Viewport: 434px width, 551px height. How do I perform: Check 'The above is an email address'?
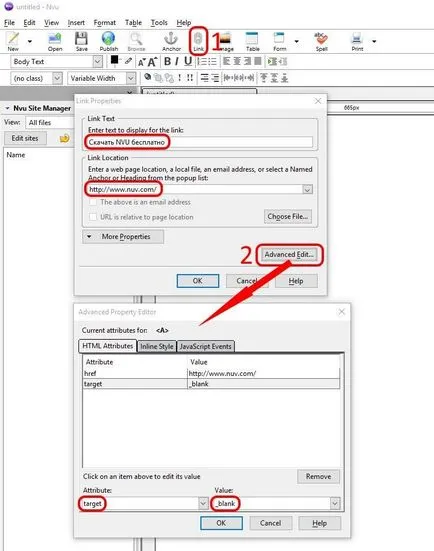(93, 202)
